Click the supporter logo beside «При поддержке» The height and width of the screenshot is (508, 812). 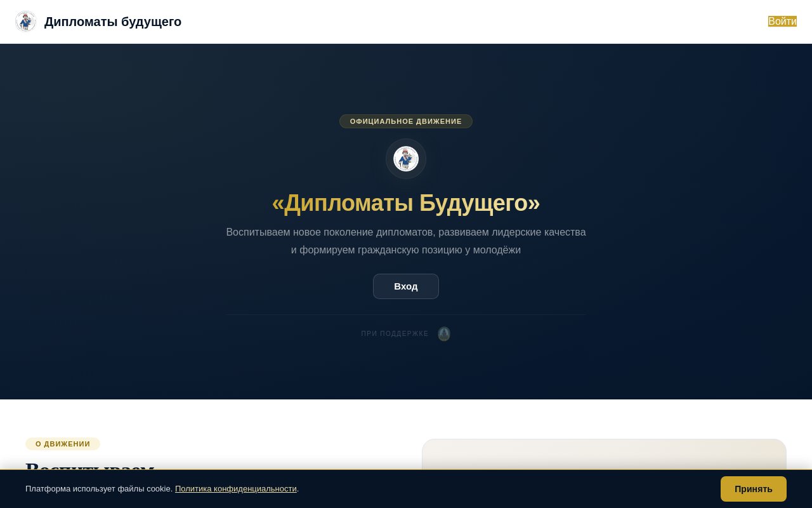[x=444, y=334]
